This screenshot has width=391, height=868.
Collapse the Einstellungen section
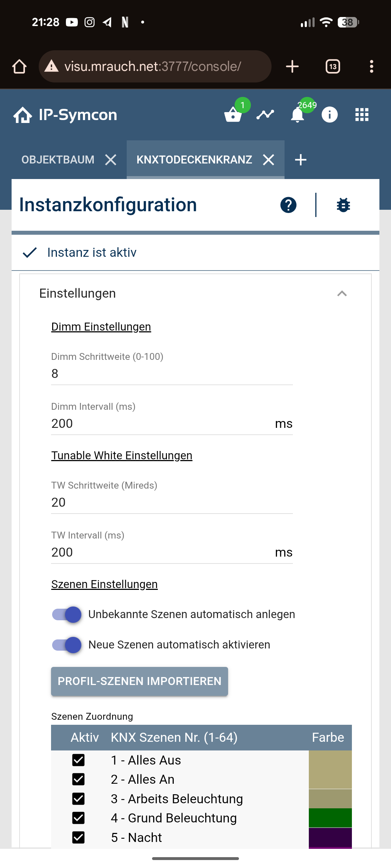point(342,293)
